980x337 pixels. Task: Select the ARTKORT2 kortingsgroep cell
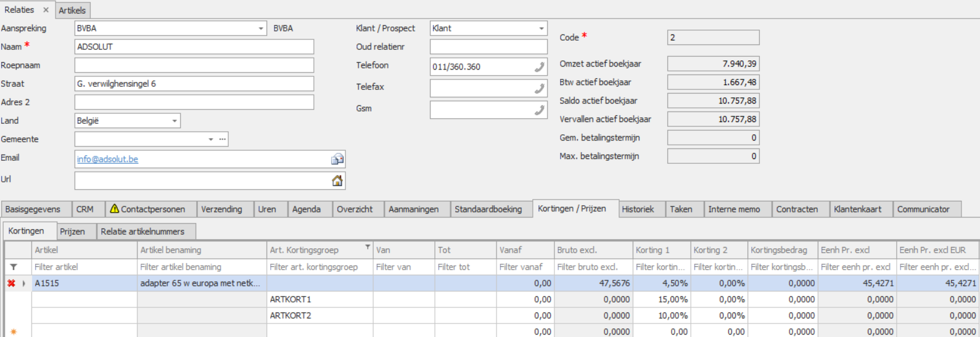click(x=320, y=315)
